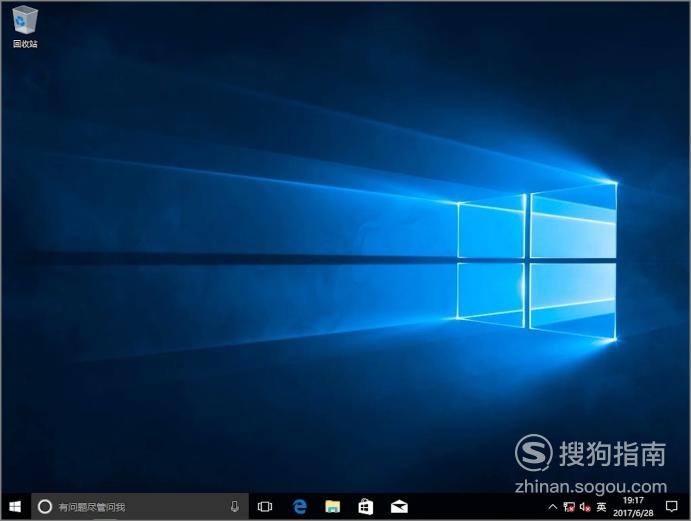691x521 pixels.
Task: Open File Explorer from the taskbar
Action: (333, 507)
